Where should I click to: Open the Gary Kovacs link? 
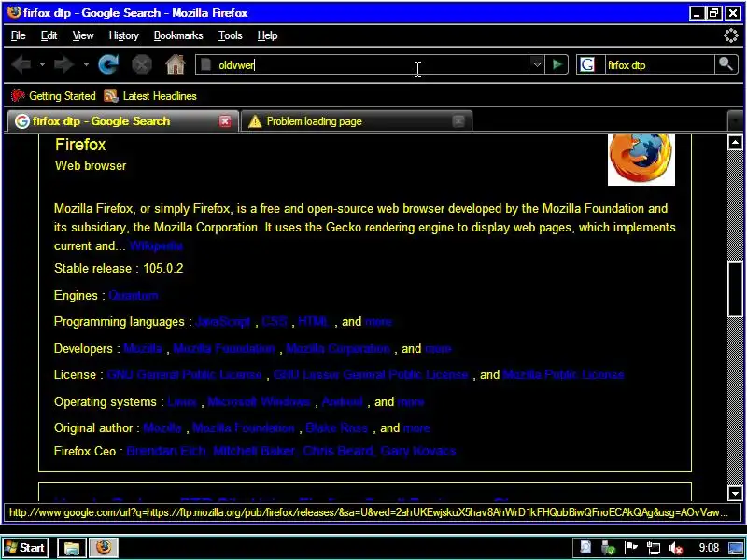tap(418, 451)
